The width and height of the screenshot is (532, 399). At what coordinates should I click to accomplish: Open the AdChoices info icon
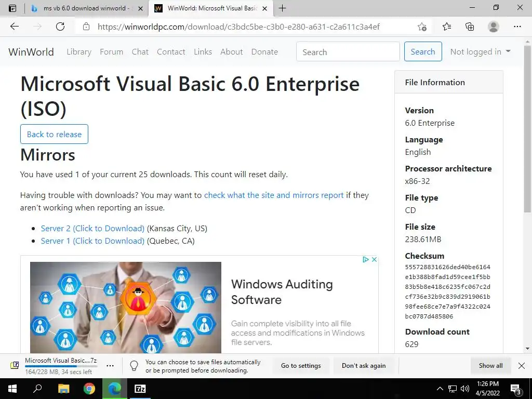pos(366,260)
